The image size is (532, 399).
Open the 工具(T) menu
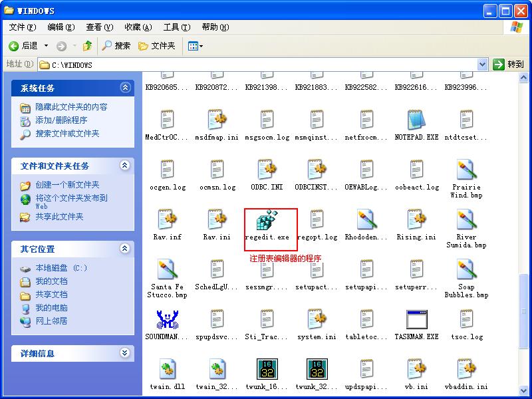177,27
